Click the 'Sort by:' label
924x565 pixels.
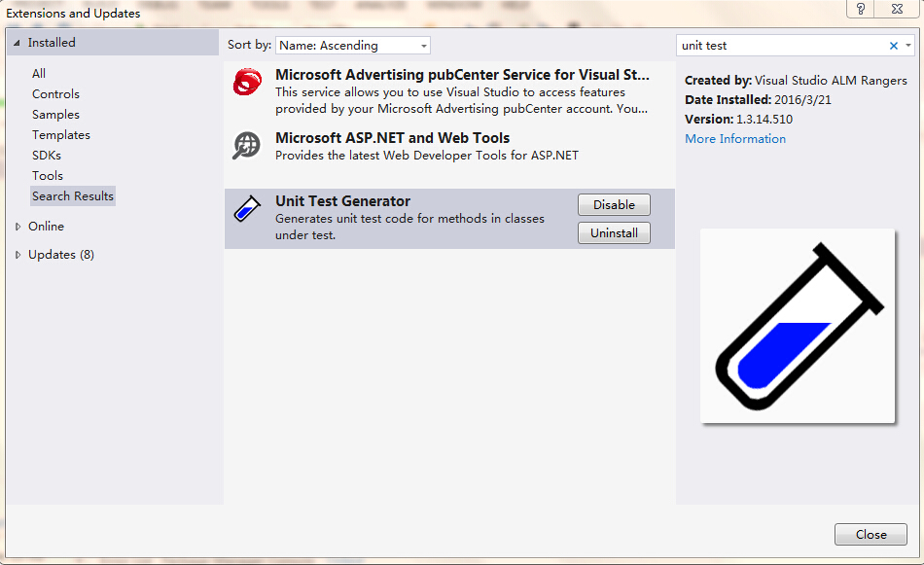click(x=249, y=45)
